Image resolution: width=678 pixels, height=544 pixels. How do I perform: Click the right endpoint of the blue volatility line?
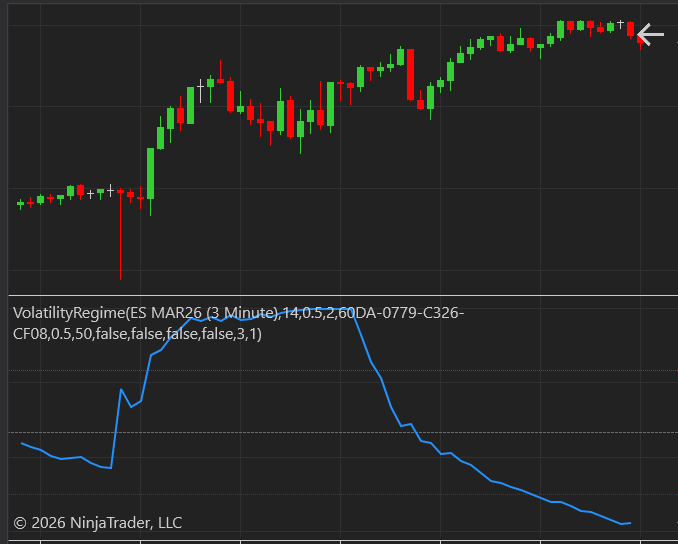click(629, 522)
